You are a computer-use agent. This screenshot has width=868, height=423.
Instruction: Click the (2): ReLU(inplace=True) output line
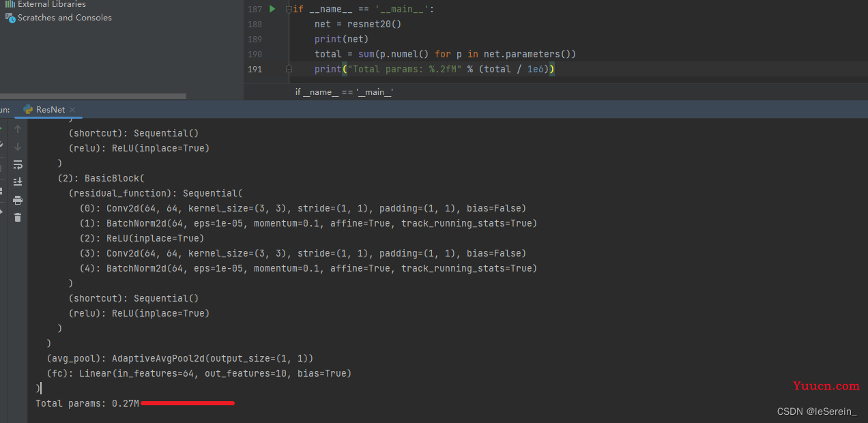[x=142, y=238]
